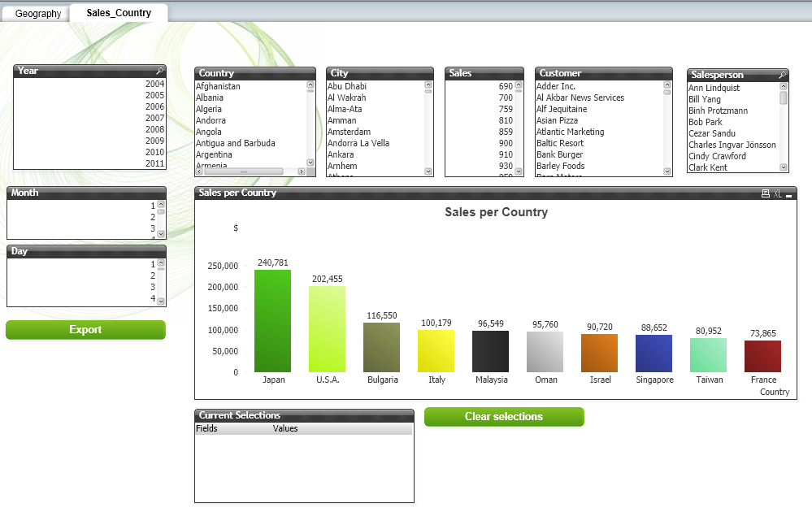
Task: Switch to the Sales_Country tab
Action: pyautogui.click(x=118, y=13)
